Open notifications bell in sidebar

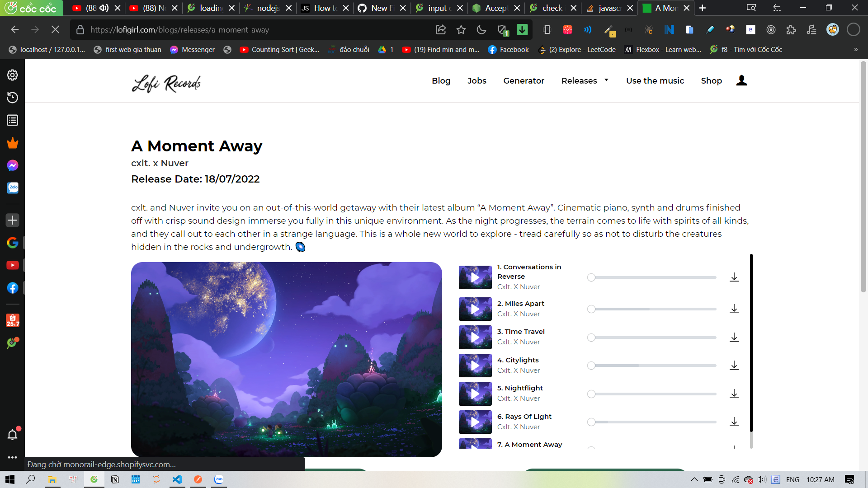[x=12, y=435]
